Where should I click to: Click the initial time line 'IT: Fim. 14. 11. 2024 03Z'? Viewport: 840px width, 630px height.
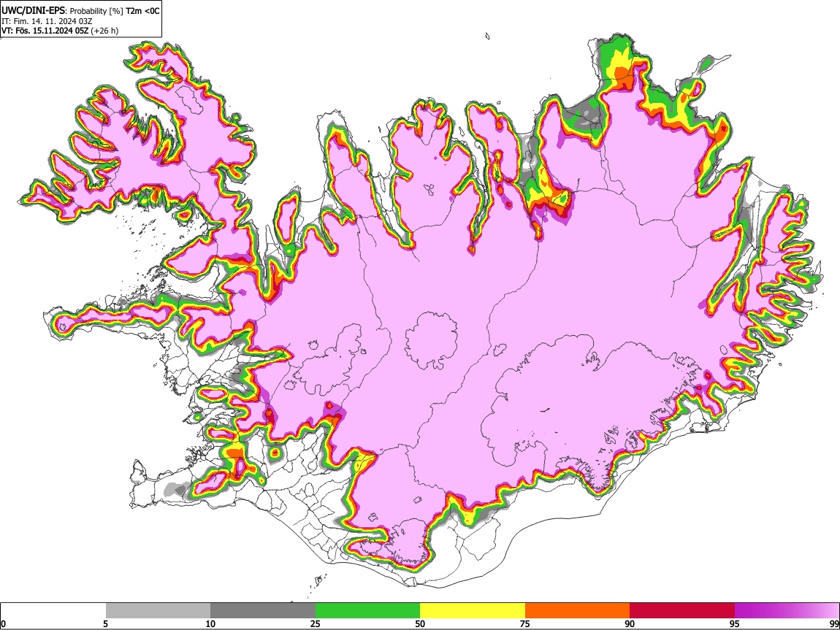point(47,21)
